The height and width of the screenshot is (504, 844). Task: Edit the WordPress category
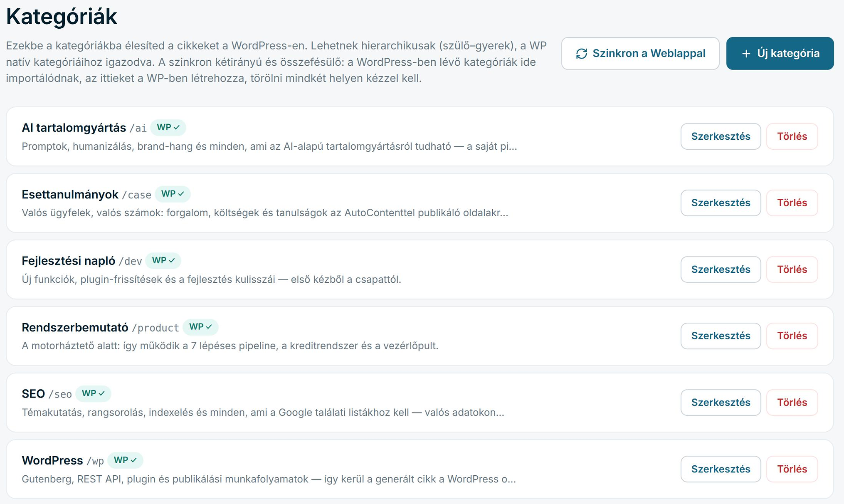tap(721, 469)
